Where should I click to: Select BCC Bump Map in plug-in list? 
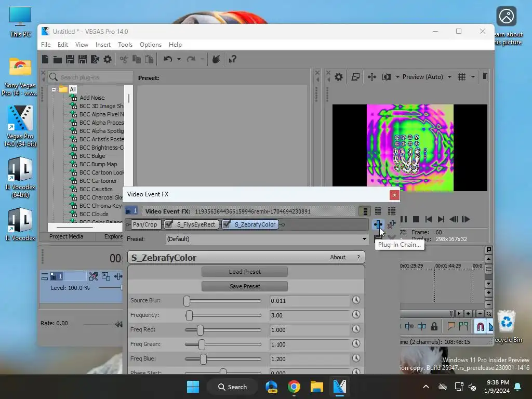98,164
